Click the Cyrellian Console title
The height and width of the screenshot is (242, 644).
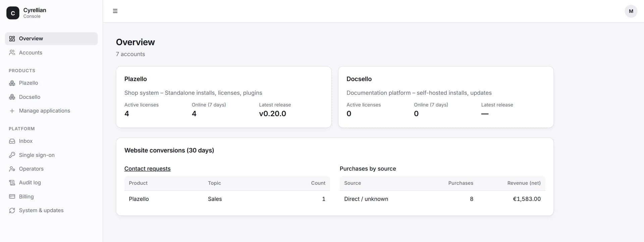(x=35, y=13)
